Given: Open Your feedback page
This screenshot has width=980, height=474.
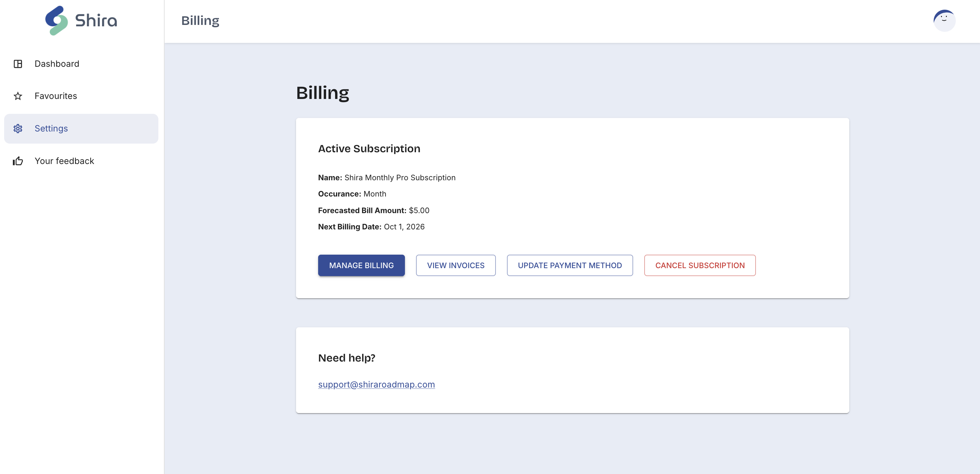Looking at the screenshot, I should click(x=81, y=161).
